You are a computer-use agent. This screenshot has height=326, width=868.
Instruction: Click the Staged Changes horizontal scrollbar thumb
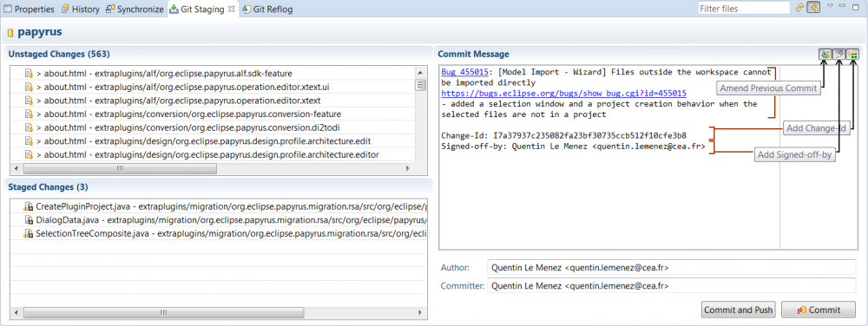pos(163,312)
